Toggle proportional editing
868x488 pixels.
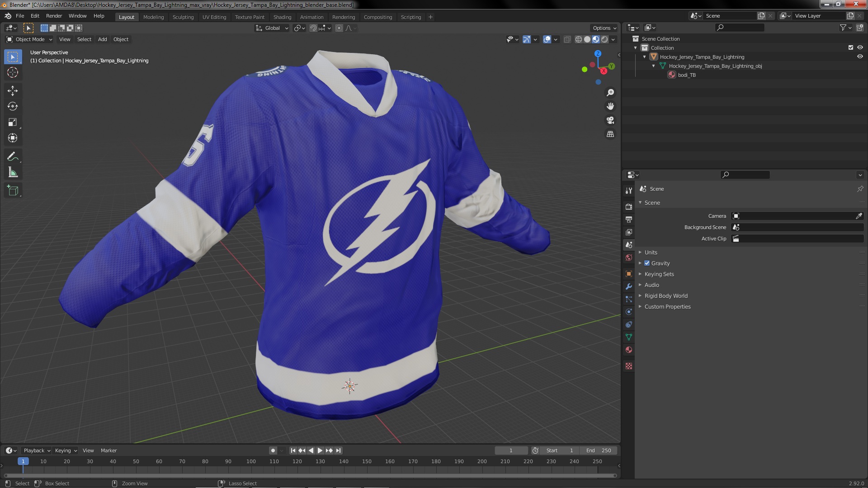(x=339, y=28)
